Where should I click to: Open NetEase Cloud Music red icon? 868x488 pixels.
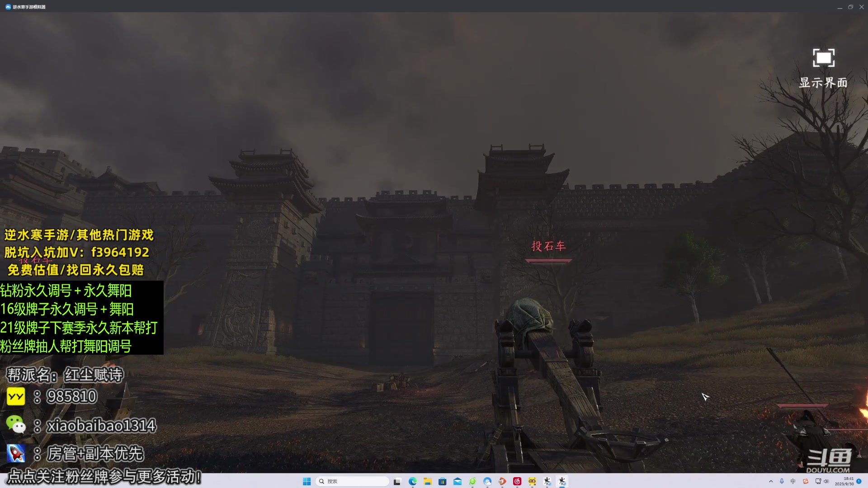[x=517, y=481]
